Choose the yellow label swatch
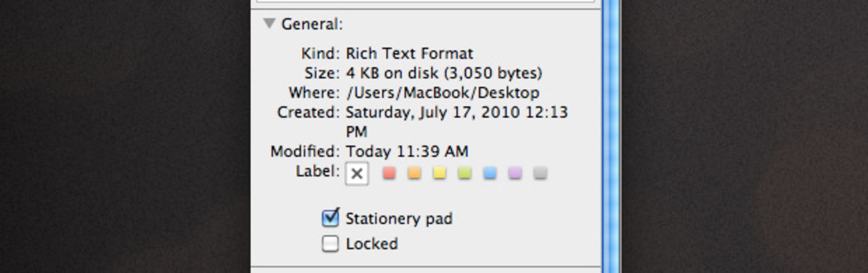Viewport: 868px width, 273px height. tap(439, 173)
